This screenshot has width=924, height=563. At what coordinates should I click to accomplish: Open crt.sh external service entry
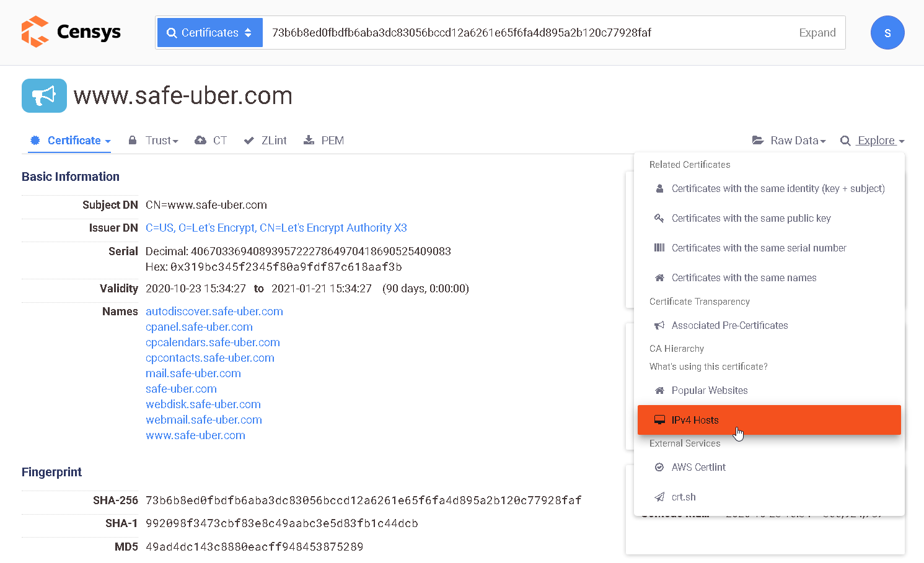point(684,497)
